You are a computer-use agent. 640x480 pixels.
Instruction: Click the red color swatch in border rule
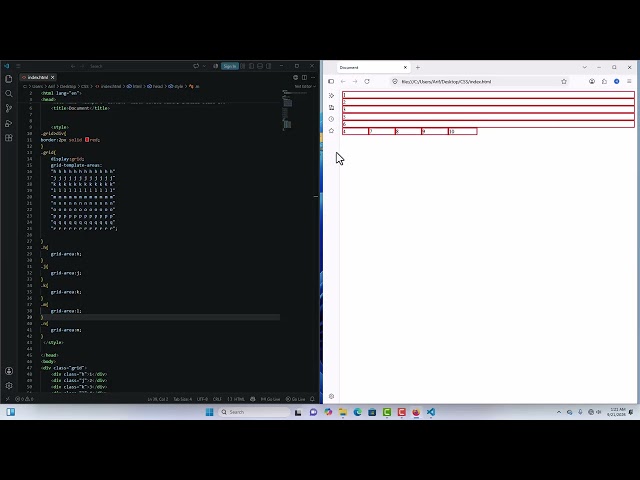point(87,140)
